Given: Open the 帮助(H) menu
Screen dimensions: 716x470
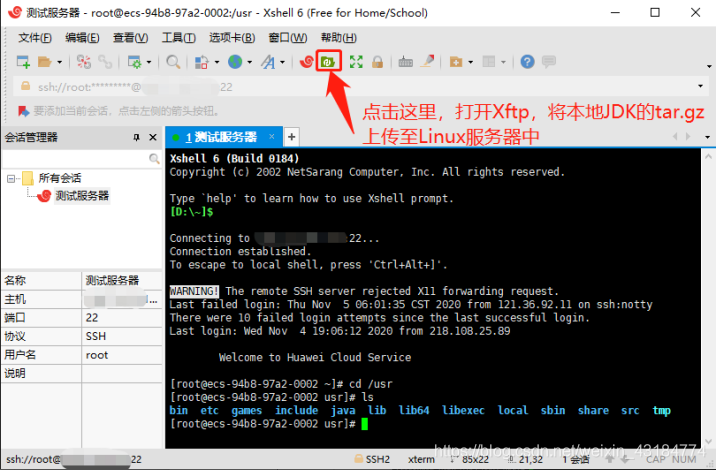Looking at the screenshot, I should pyautogui.click(x=338, y=38).
